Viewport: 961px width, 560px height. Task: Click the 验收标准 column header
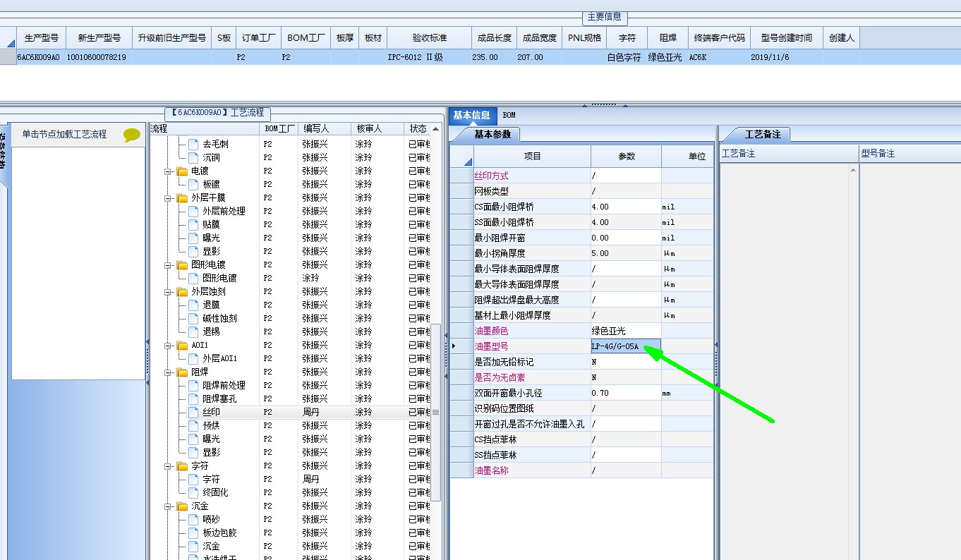(x=430, y=38)
